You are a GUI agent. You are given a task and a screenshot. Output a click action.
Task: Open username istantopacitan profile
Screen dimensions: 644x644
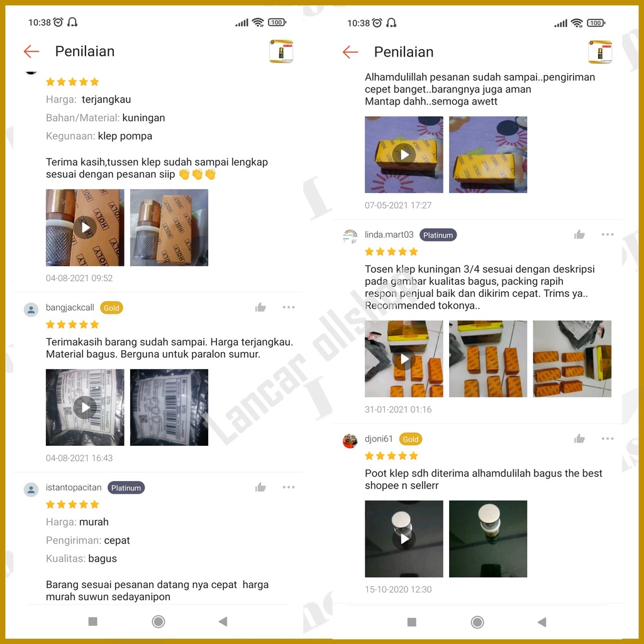tap(74, 487)
